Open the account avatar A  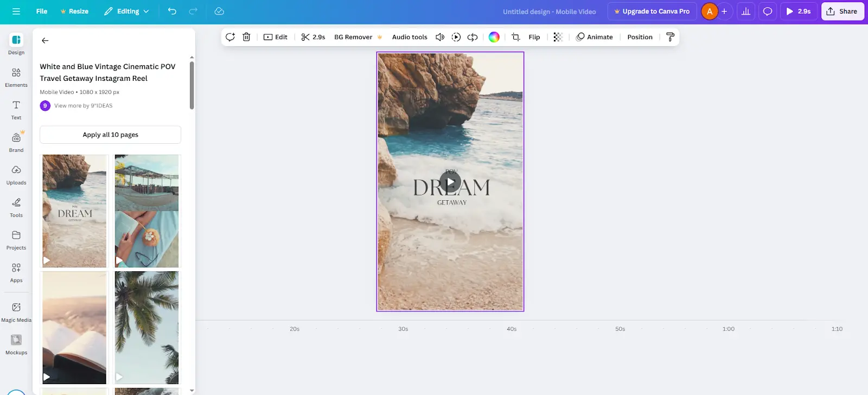tap(709, 11)
